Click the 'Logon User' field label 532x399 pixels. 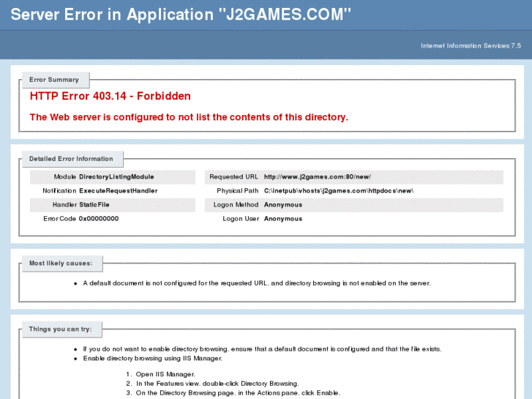point(241,219)
